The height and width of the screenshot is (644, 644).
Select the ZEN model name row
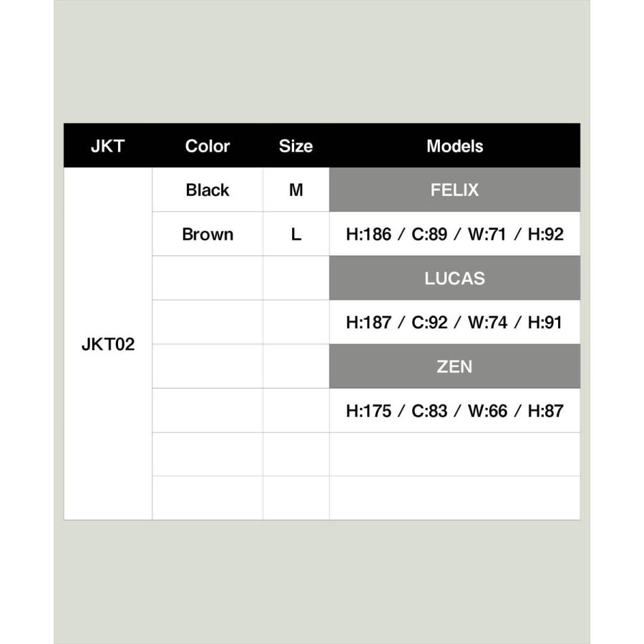(454, 366)
